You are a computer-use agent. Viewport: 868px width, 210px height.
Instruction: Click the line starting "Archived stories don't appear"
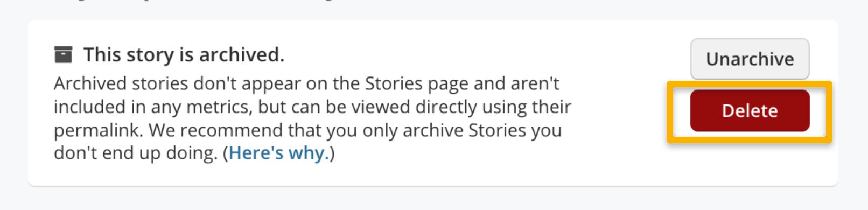click(x=306, y=84)
